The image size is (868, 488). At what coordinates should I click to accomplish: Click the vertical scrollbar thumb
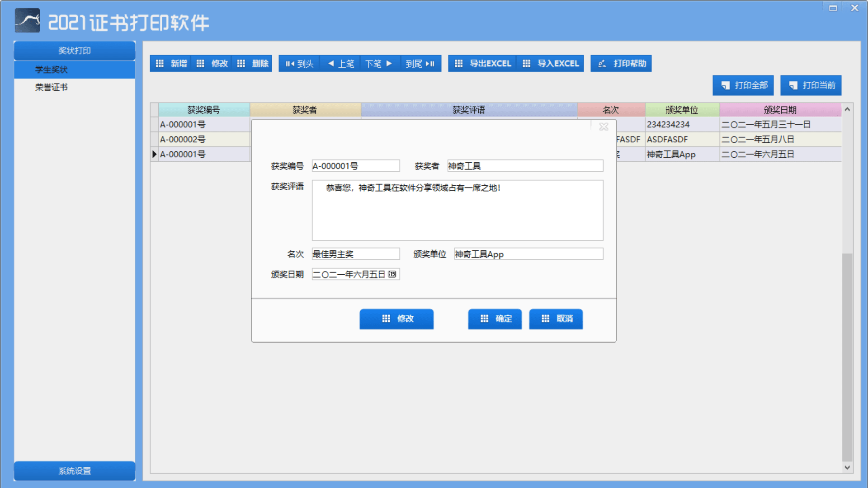click(847, 357)
